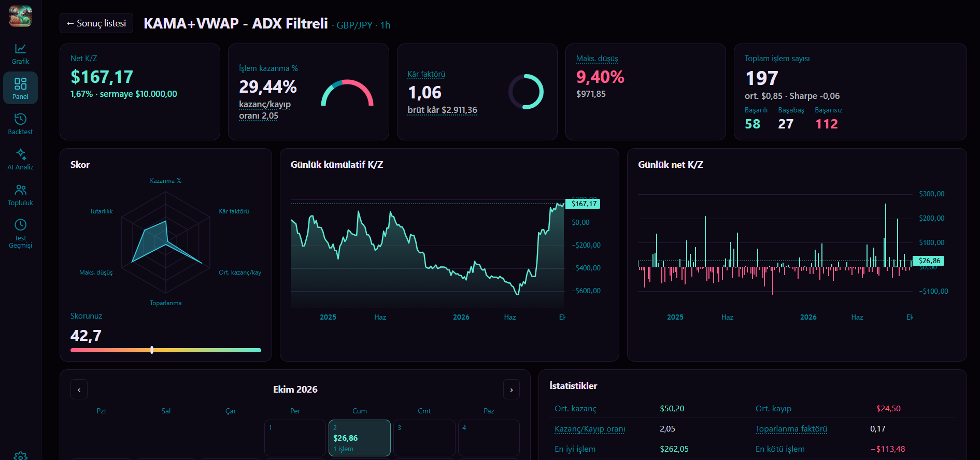Click the $167,17 cumulative chart marker
This screenshot has width=980, height=460.
click(583, 204)
